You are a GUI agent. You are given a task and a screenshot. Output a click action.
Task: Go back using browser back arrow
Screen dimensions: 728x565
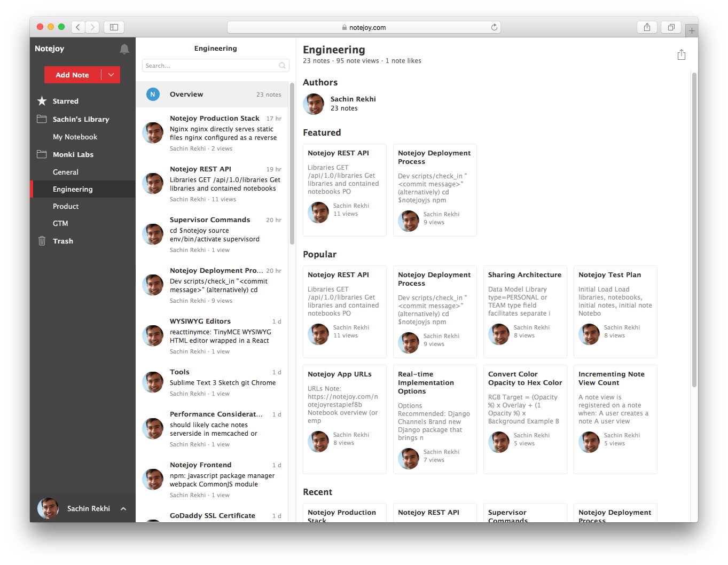78,27
